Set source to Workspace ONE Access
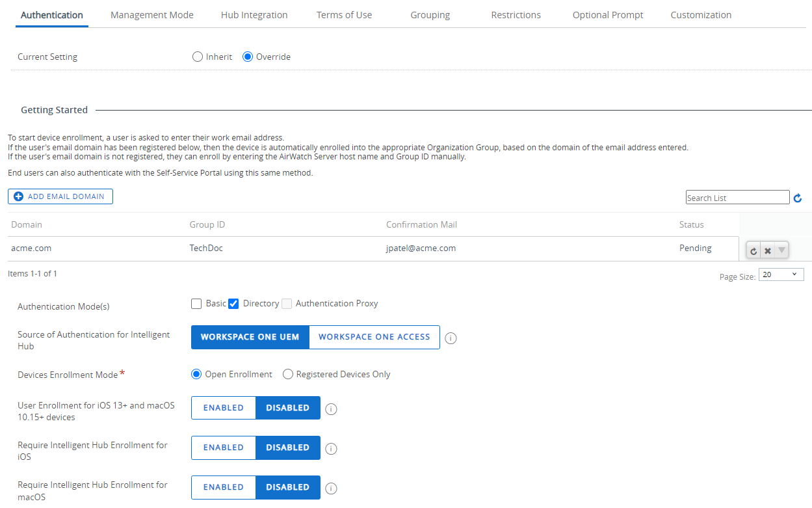The image size is (812, 508). [x=374, y=337]
